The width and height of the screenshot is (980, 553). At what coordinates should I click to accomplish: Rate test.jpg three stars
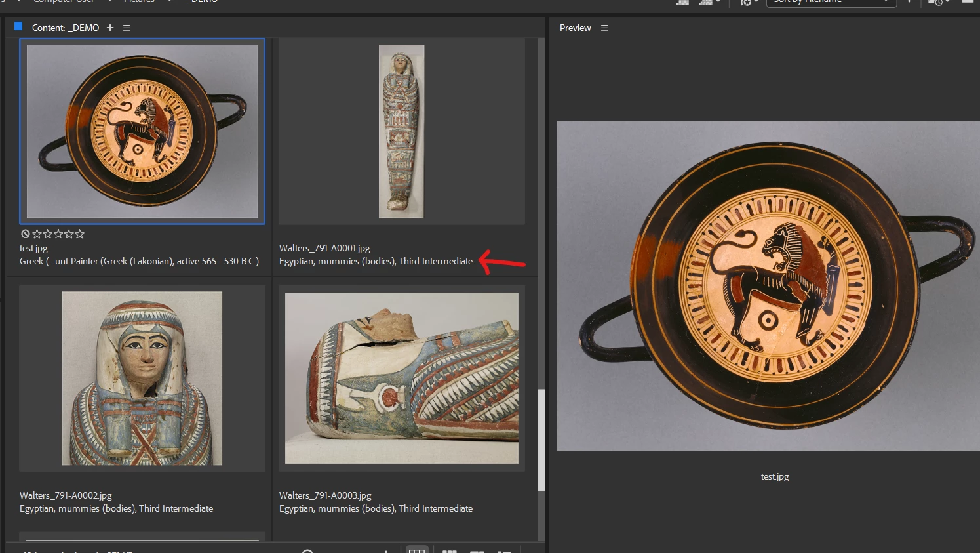[x=58, y=234]
